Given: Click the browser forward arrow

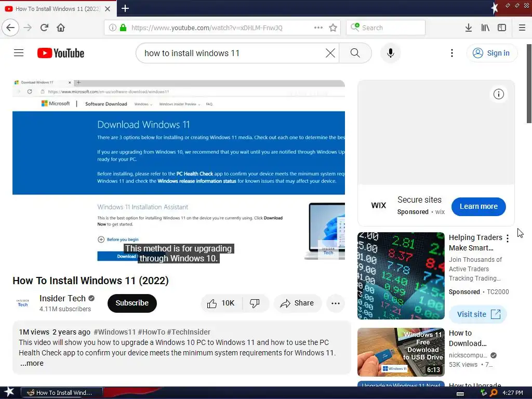Looking at the screenshot, I should [x=28, y=28].
